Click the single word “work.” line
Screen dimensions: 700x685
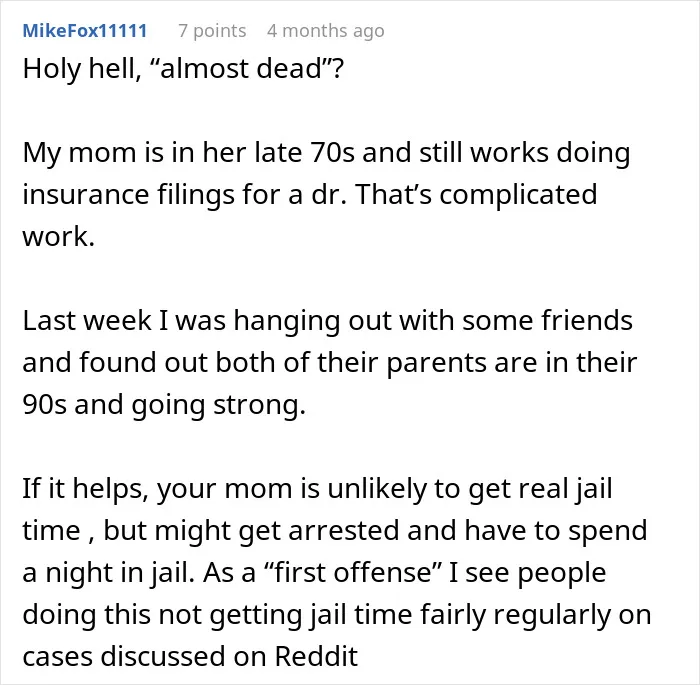(58, 236)
